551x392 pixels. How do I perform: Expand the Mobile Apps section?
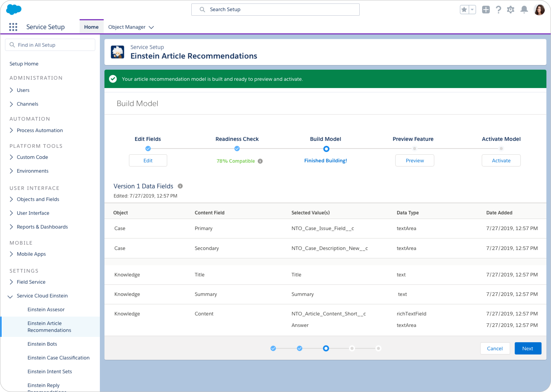click(x=11, y=254)
